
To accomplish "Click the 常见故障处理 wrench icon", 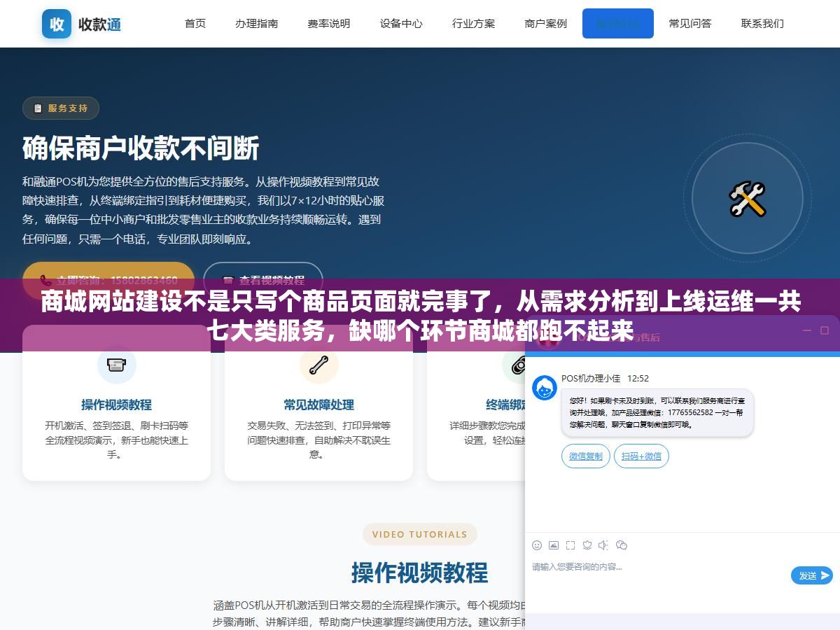I will click(318, 364).
